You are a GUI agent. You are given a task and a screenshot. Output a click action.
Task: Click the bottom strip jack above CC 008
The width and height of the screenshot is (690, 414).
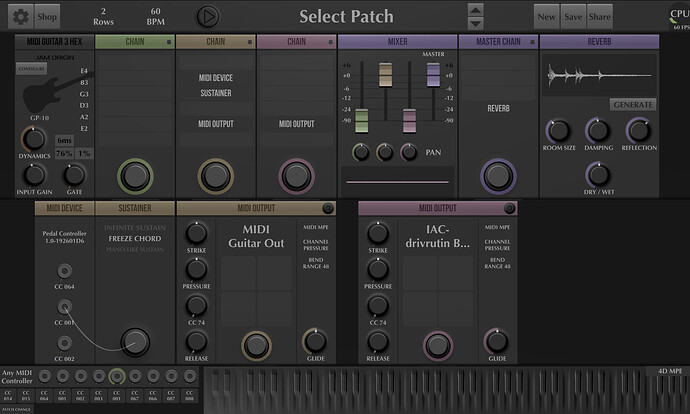click(x=189, y=376)
